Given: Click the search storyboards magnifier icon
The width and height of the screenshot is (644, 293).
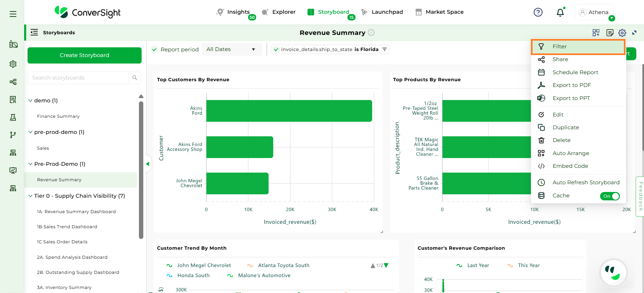Looking at the screenshot, I should pos(135,78).
